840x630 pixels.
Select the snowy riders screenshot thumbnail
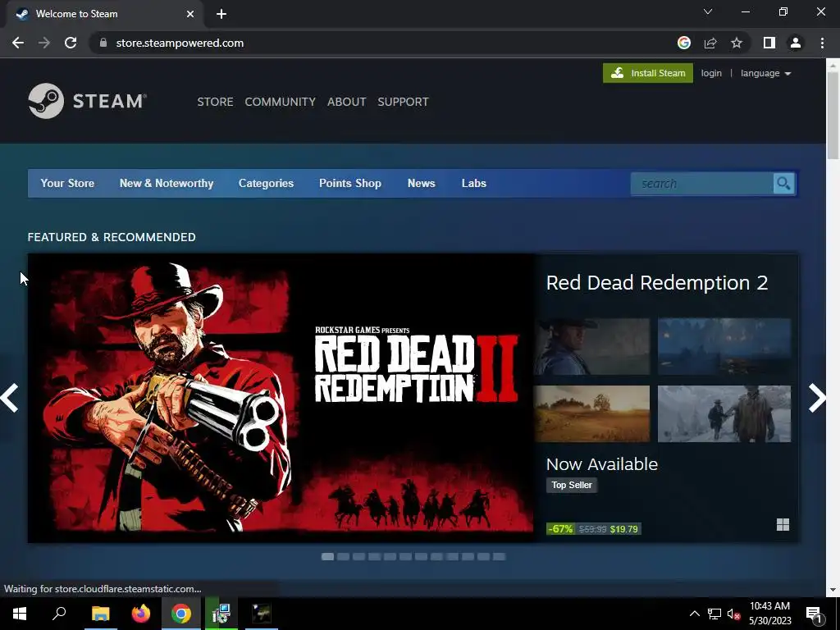pos(724,413)
